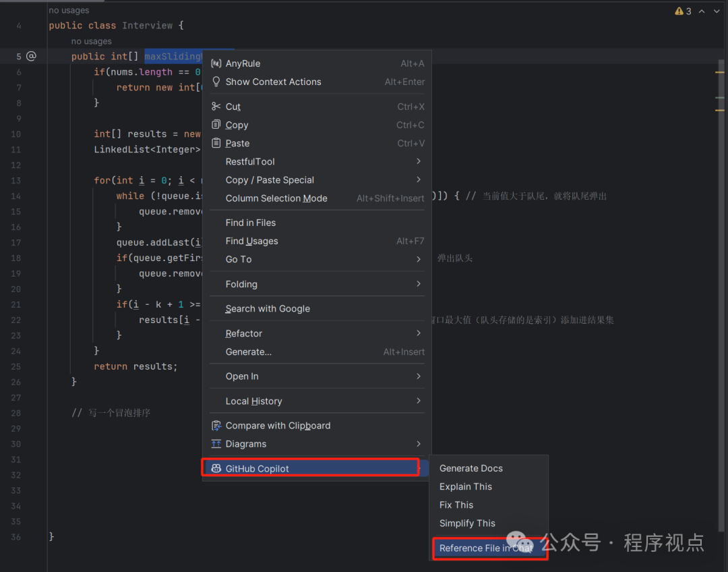
Task: Choose Fix This in Copilot submenu
Action: click(489, 505)
